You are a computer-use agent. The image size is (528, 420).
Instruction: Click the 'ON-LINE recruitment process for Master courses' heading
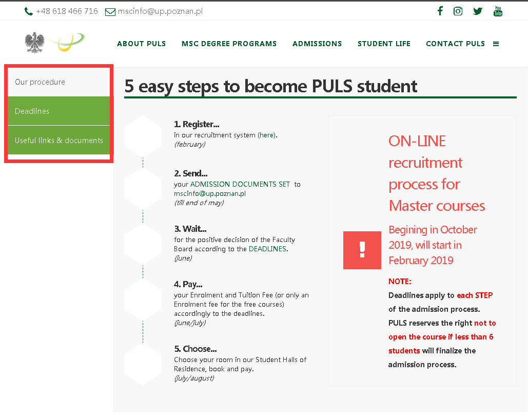tap(437, 173)
